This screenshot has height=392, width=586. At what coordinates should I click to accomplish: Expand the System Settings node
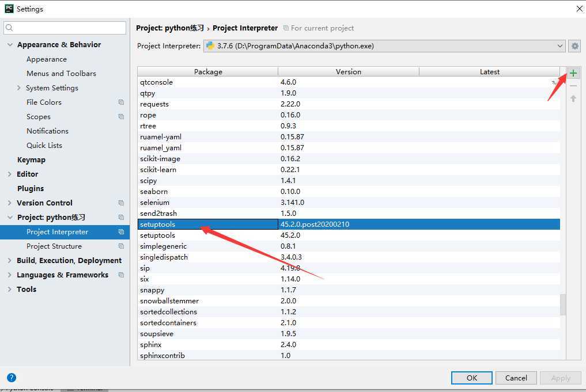click(18, 87)
